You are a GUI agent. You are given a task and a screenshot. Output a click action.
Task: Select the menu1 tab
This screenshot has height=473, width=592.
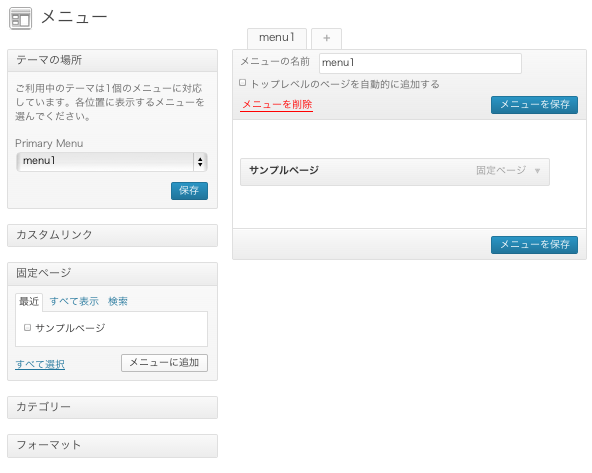point(277,38)
